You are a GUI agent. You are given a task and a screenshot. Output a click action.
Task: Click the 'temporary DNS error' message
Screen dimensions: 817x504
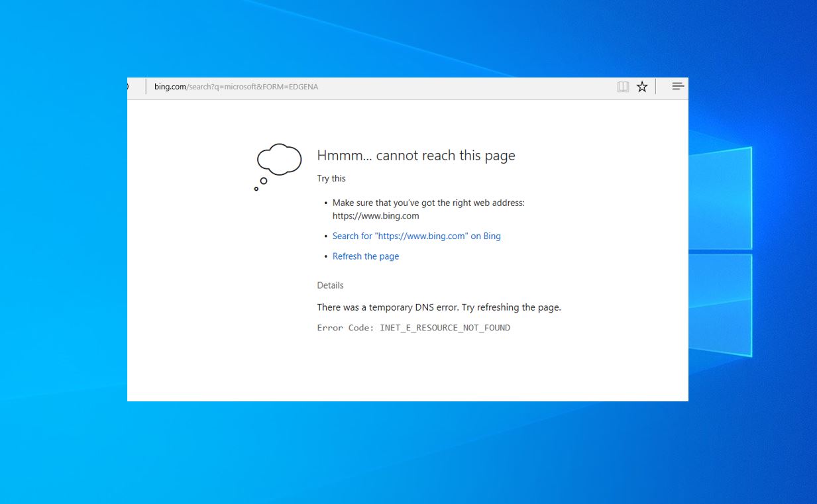tap(439, 307)
